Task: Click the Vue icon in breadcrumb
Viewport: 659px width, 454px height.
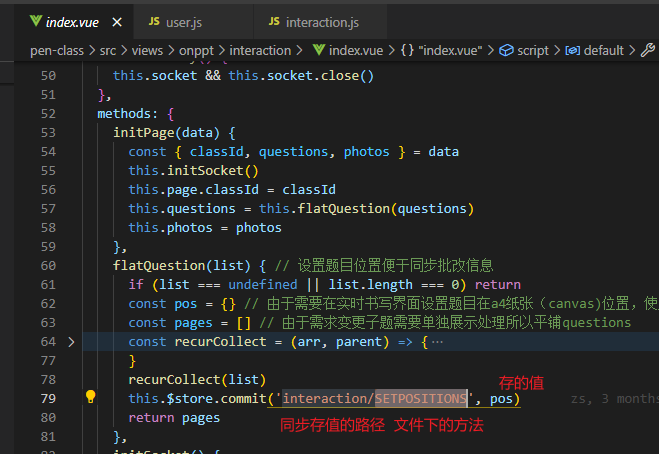Action: (x=319, y=50)
